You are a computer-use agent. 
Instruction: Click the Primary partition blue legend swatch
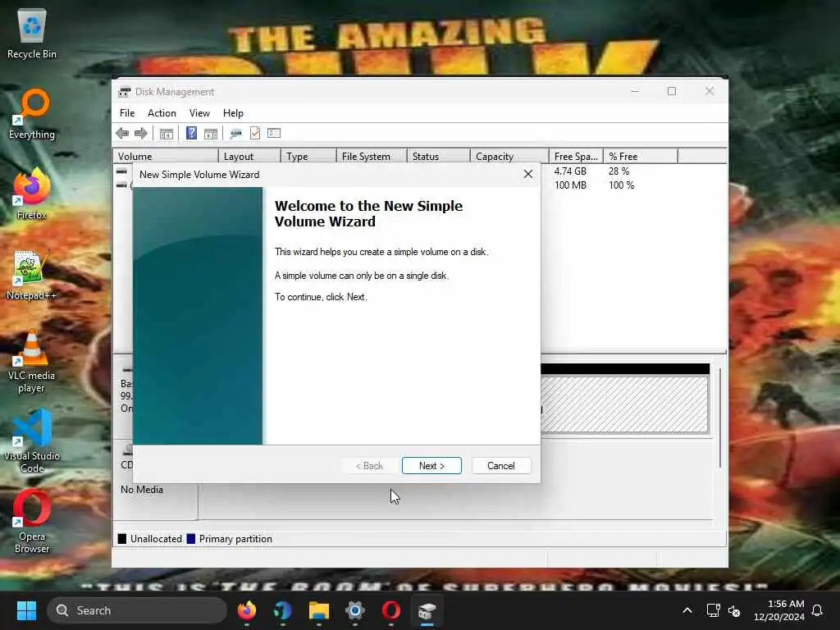(x=190, y=539)
